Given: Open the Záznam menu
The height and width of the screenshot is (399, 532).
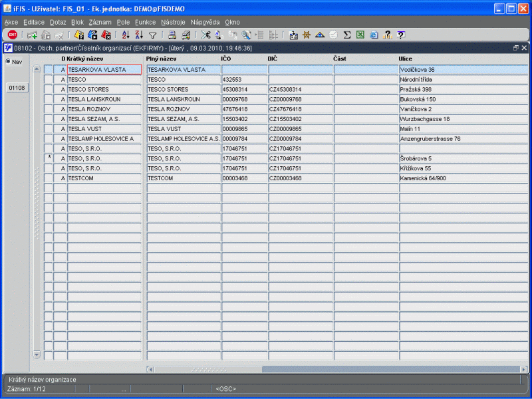Looking at the screenshot, I should pyautogui.click(x=100, y=23).
